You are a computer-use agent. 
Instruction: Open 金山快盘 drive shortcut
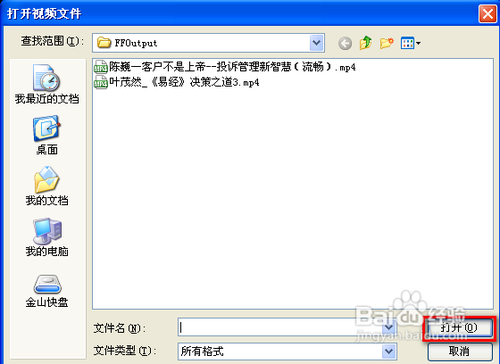tap(47, 291)
